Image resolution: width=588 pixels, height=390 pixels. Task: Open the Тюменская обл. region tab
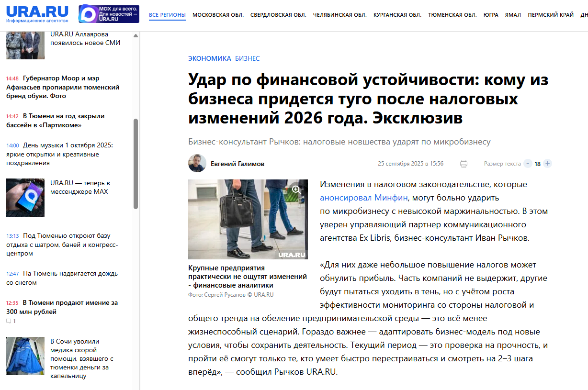tap(452, 15)
